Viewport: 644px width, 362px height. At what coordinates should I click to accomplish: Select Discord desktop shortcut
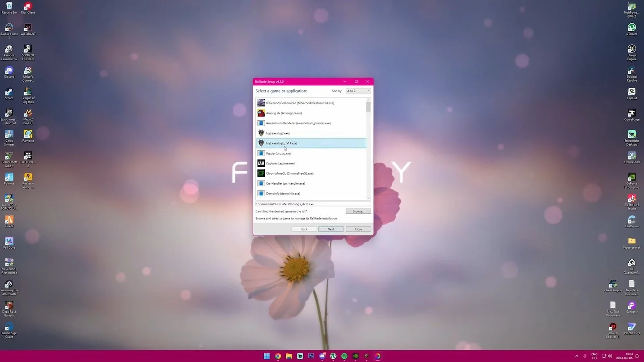pyautogui.click(x=9, y=72)
